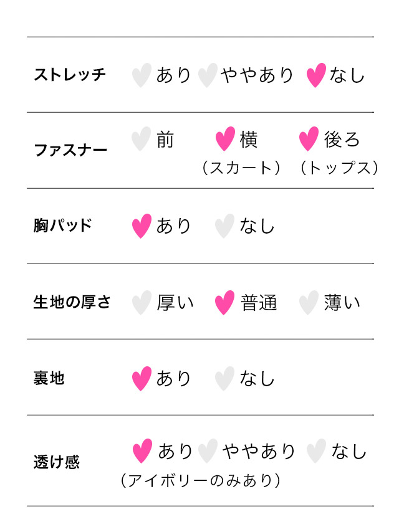Image resolution: width=399 pixels, height=532 pixels.
Task: Select the gray heart for 裏地 なし
Action: coord(225,379)
